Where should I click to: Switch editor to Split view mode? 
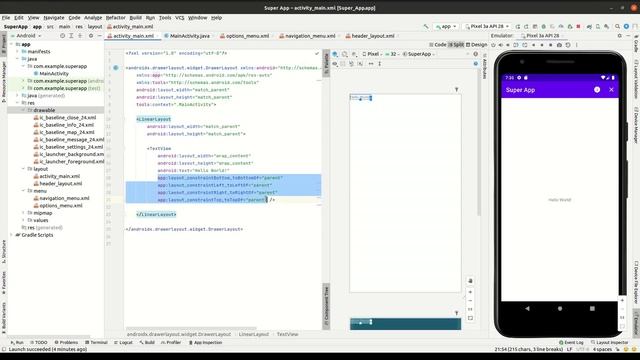click(x=456, y=44)
